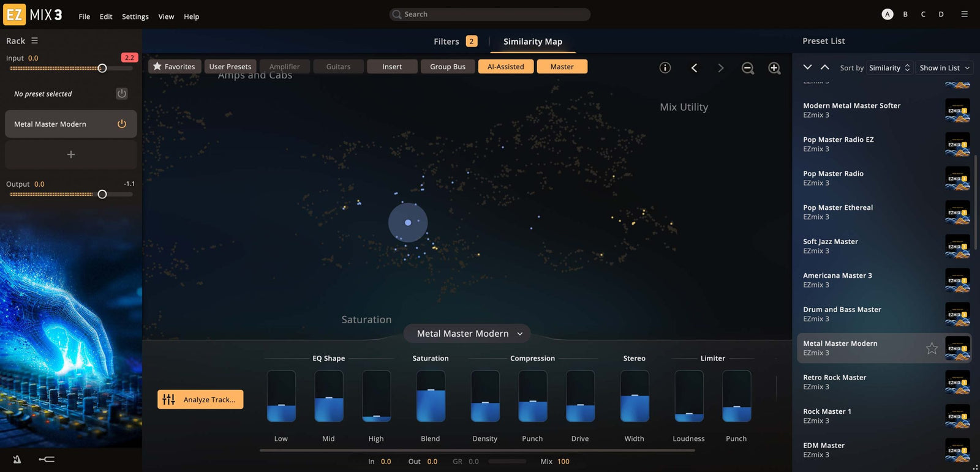Click the Analyze Track button
The width and height of the screenshot is (980, 472).
coord(200,399)
